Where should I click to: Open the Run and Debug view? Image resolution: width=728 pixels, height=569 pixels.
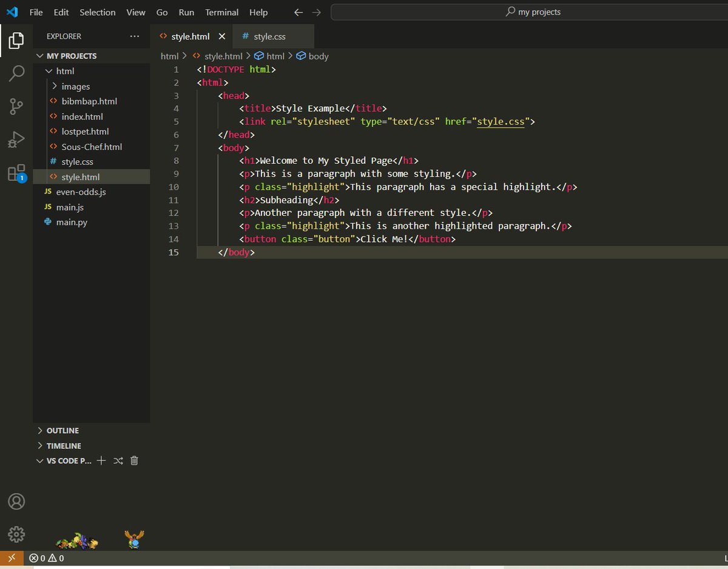click(x=16, y=139)
